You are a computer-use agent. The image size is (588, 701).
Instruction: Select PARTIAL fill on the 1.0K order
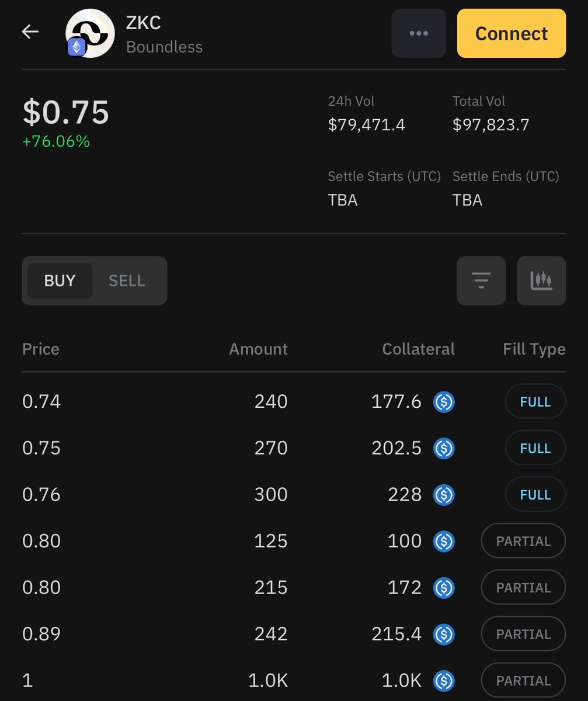[x=523, y=681]
